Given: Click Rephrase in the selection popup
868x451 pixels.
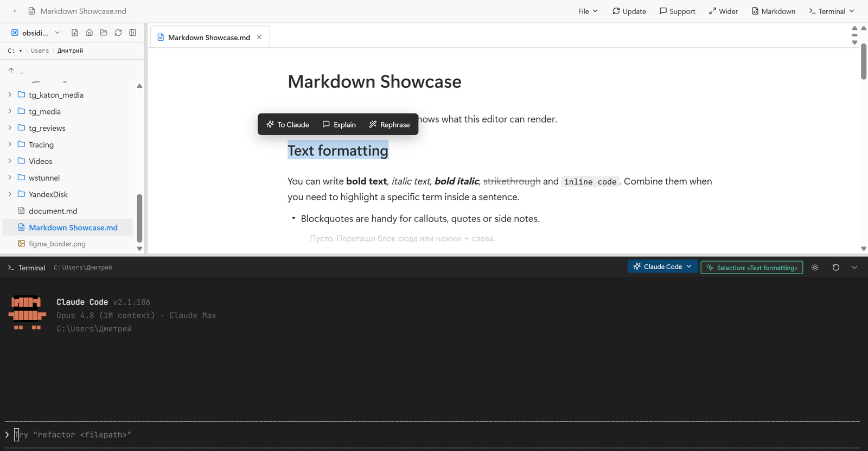Looking at the screenshot, I should [x=390, y=124].
